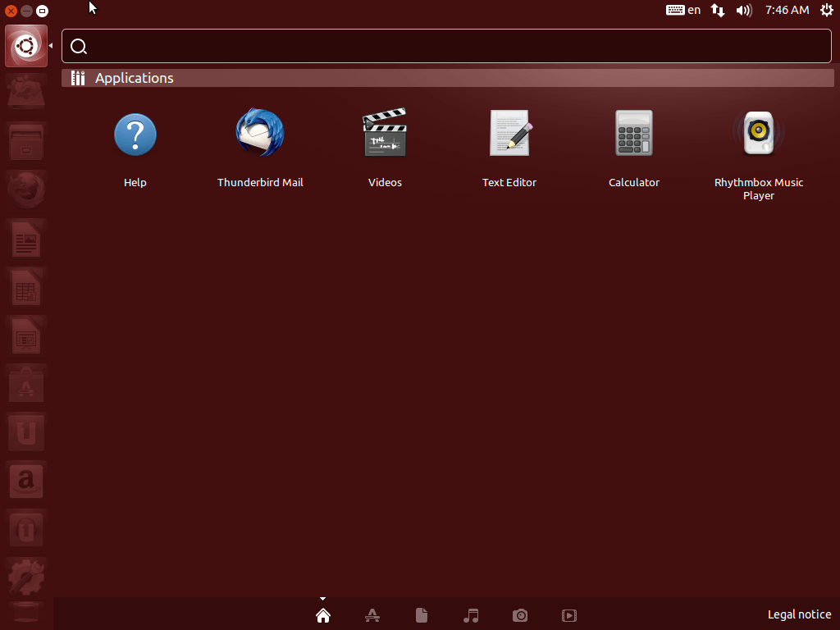Open Ubuntu One Music launcher icon
This screenshot has height=630, width=840.
(26, 529)
